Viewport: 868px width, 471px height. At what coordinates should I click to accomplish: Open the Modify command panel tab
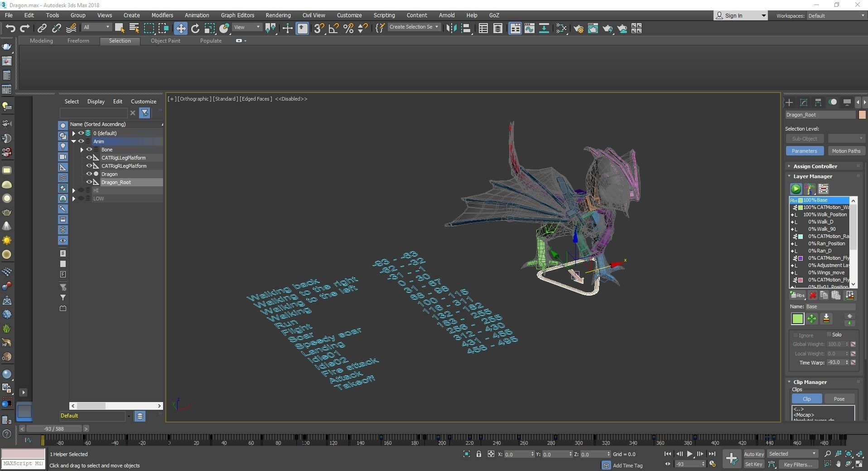click(804, 102)
